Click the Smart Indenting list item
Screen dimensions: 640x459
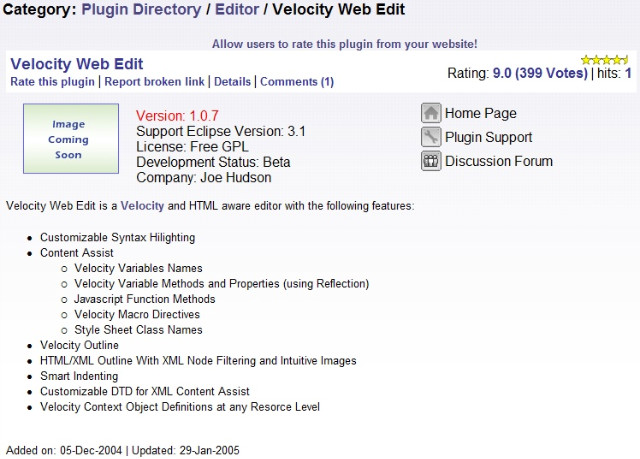pos(79,376)
